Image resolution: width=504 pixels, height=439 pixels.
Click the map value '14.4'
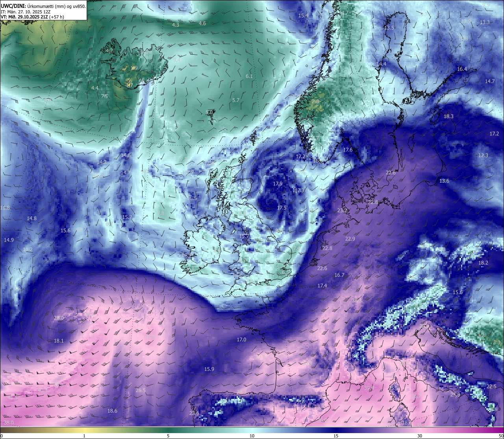click(381, 64)
